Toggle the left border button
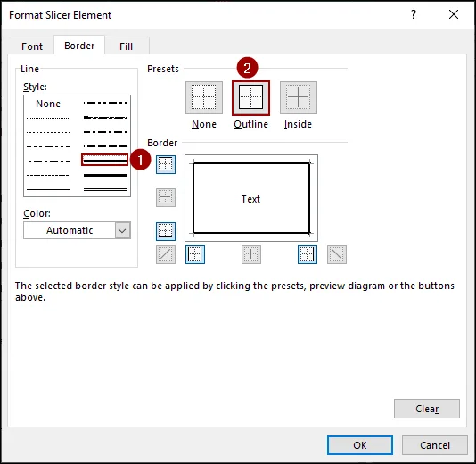This screenshot has height=464, width=476. (195, 254)
